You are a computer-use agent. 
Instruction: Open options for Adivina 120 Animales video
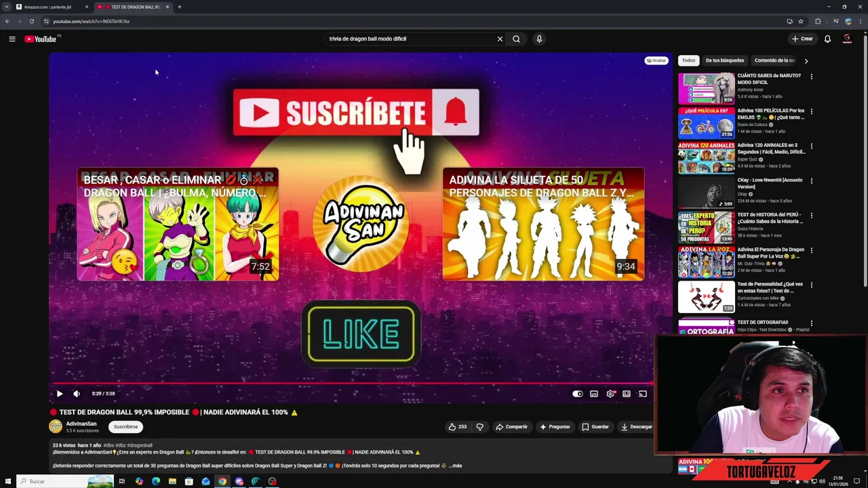[x=812, y=146]
